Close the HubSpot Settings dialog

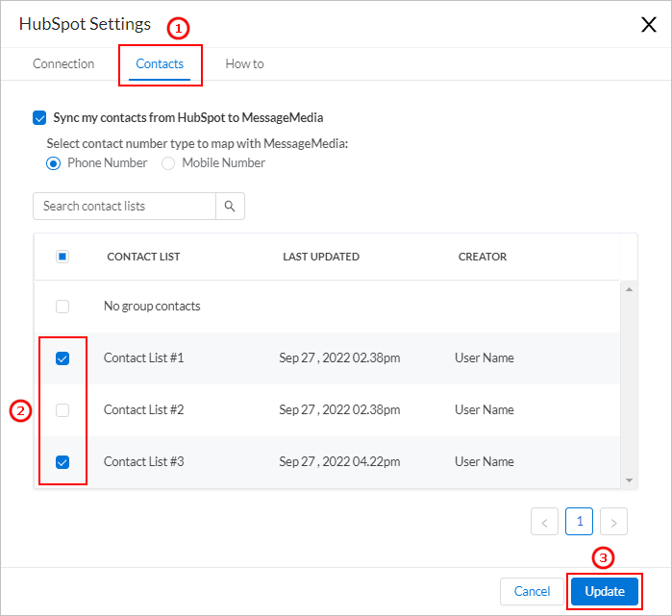[648, 24]
